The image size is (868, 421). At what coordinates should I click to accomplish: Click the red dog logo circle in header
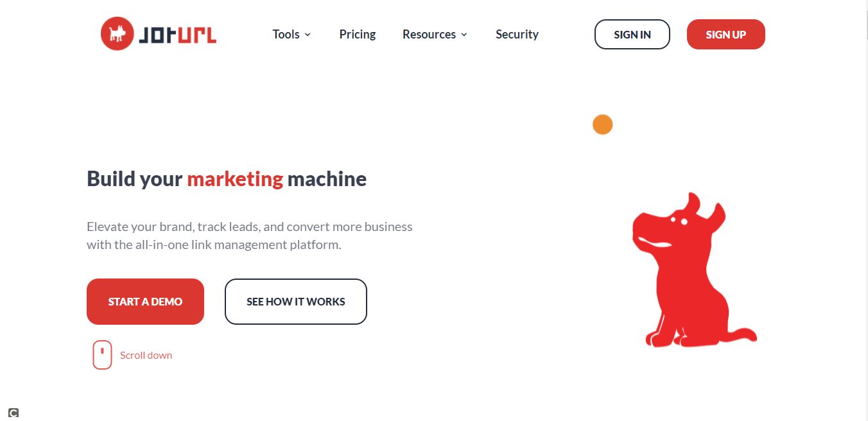tap(117, 34)
